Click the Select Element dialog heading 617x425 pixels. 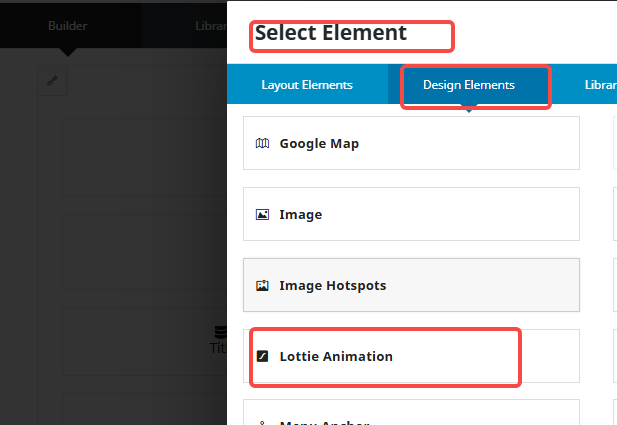tap(331, 33)
